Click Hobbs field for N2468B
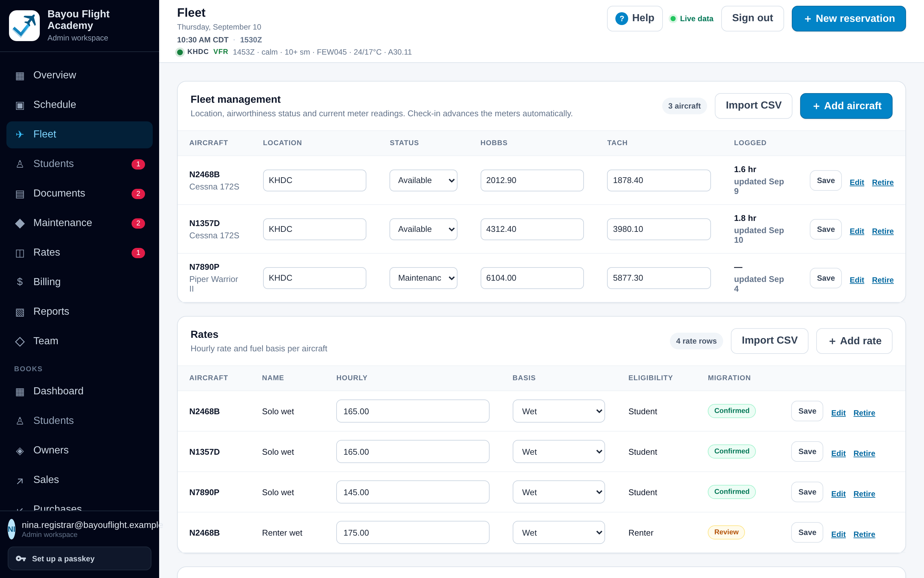 click(x=532, y=180)
